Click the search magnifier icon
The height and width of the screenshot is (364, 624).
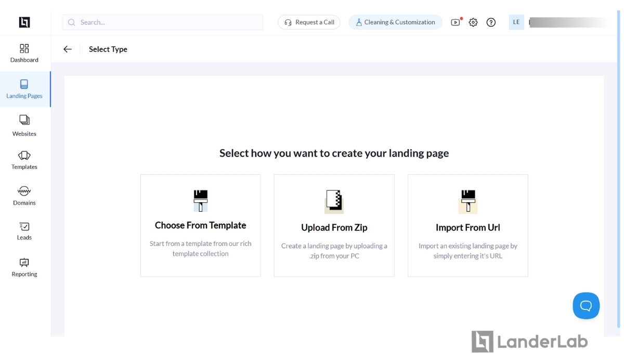pos(72,22)
